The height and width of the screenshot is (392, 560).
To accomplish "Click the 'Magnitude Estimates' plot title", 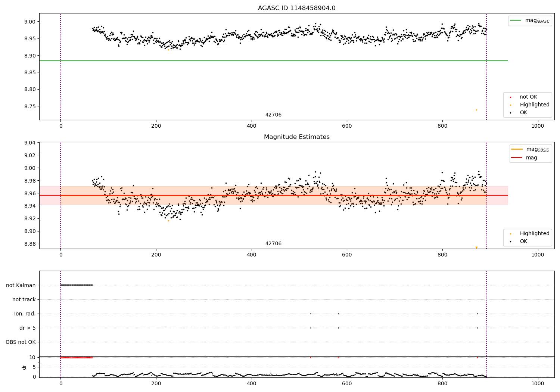I will coord(296,137).
